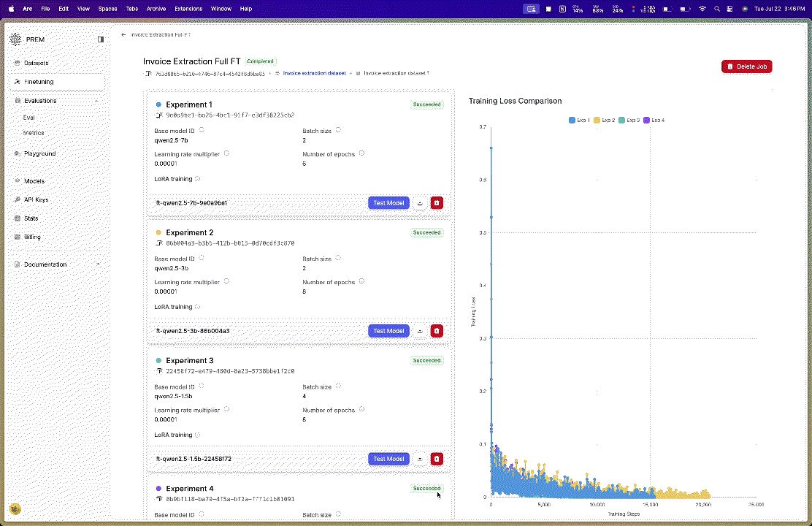Show info for Experiment 1 Base model ID
812x526 pixels.
(202, 130)
